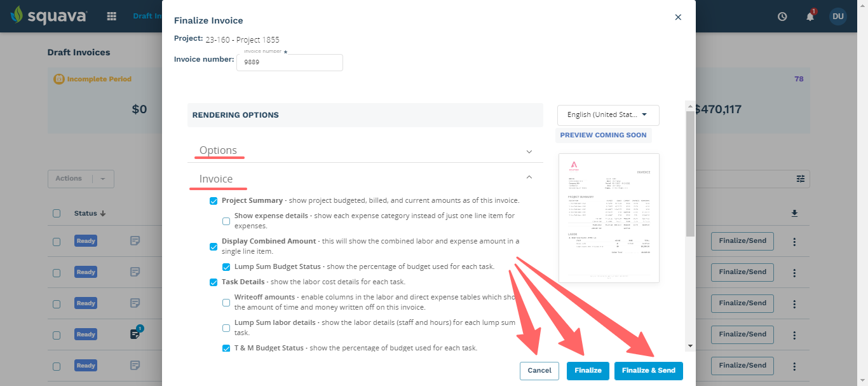Open the kebab menu on the top invoice row
This screenshot has width=868, height=386.
coord(794,241)
